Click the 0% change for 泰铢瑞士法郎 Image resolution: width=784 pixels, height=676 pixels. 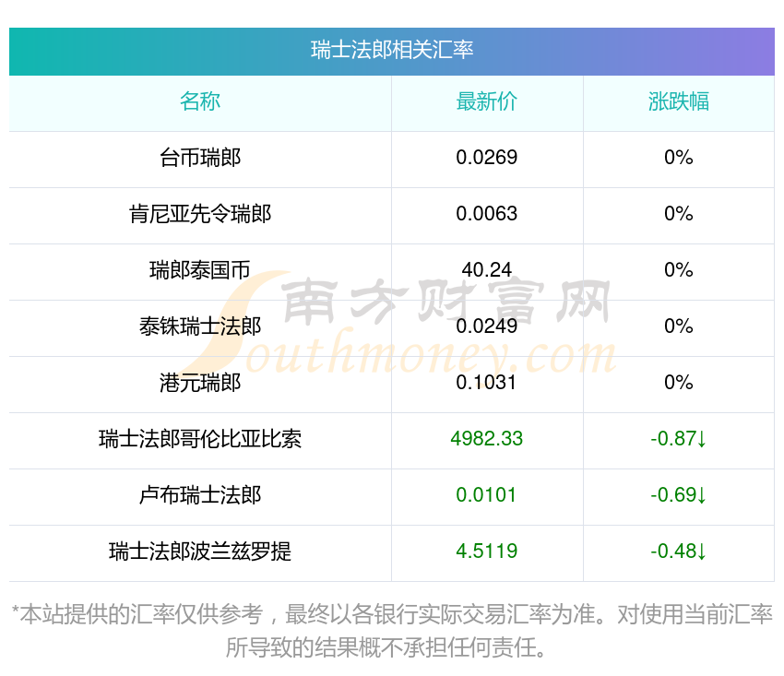pos(679,326)
